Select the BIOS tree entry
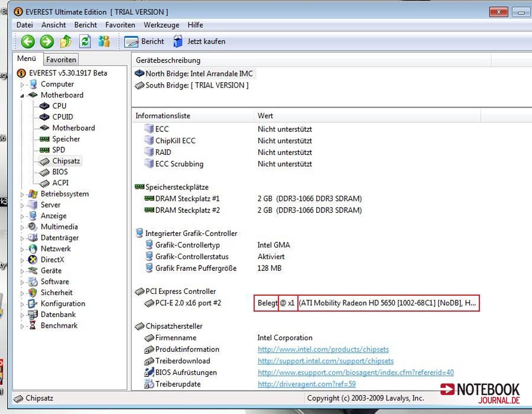 point(60,172)
